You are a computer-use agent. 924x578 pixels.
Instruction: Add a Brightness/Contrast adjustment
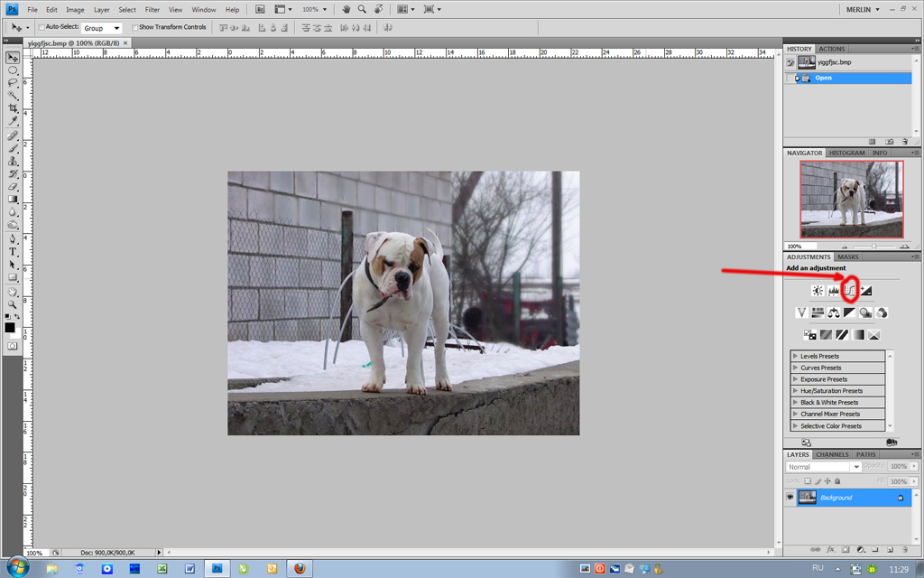pos(817,291)
